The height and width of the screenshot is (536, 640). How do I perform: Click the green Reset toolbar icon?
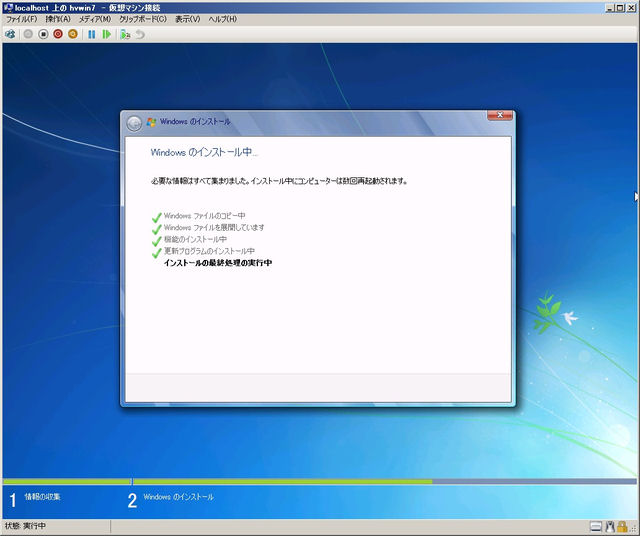[x=107, y=34]
